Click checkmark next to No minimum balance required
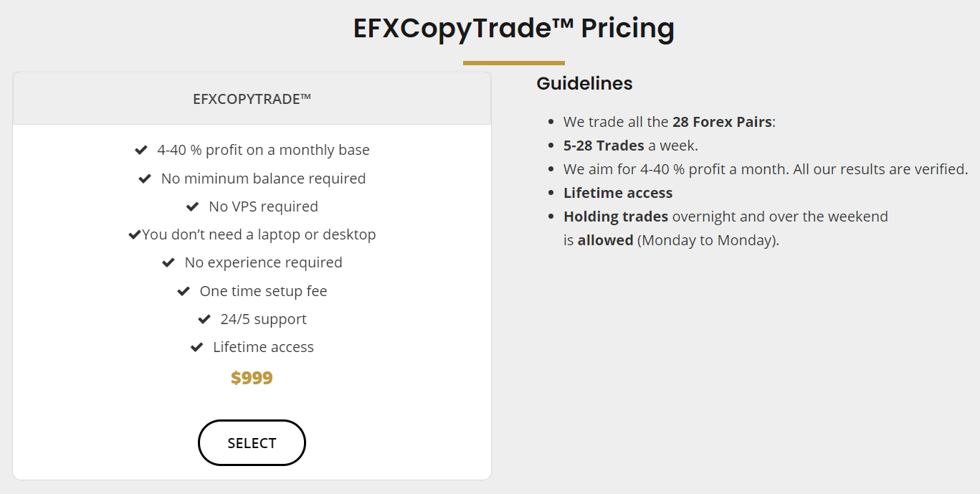 145,179
